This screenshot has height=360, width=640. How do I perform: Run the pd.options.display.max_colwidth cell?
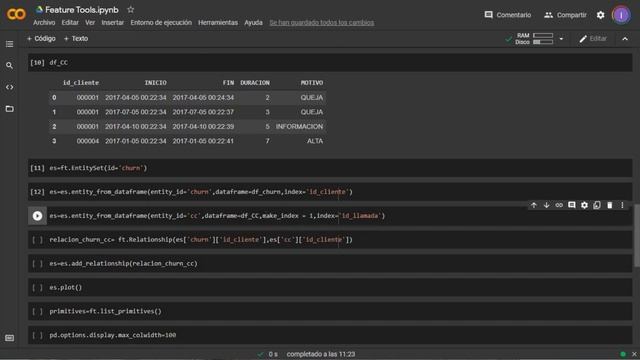(37, 335)
